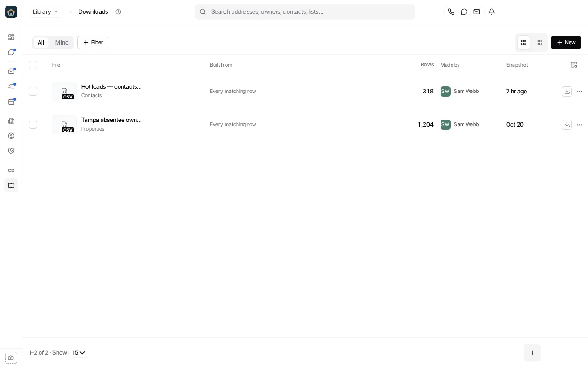Sort by the Rows column header

click(427, 65)
